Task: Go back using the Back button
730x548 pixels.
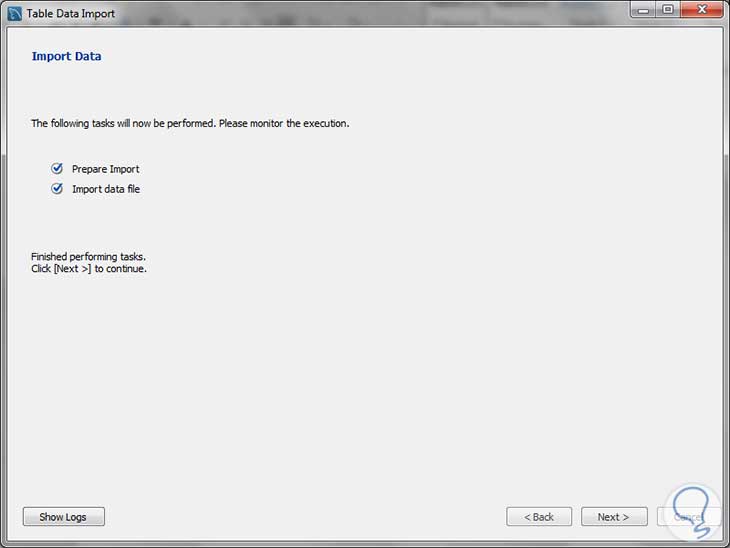Action: pos(539,517)
